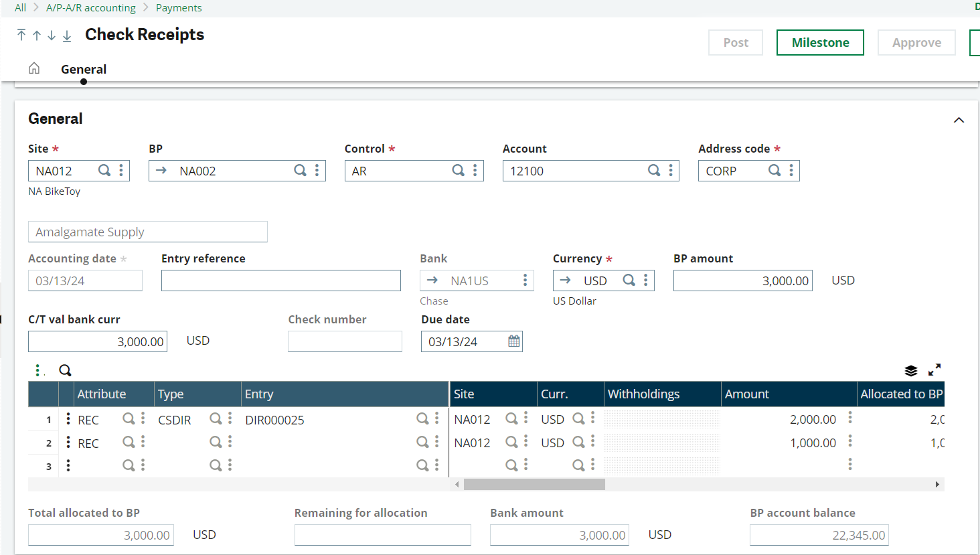
Task: Open the Currency lookup magnifier
Action: click(629, 280)
